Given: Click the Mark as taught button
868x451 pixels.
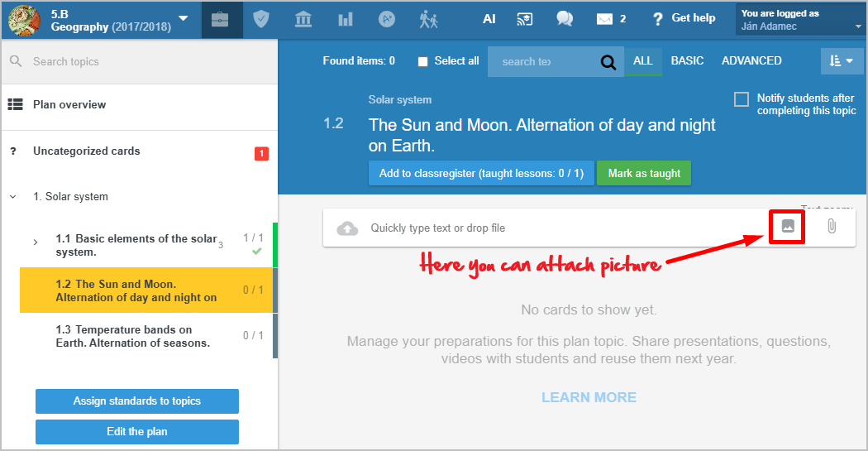Looking at the screenshot, I should point(644,174).
